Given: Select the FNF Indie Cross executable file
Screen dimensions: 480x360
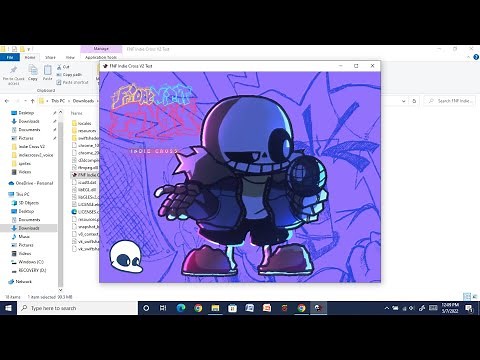Looking at the screenshot, I should click(85, 175).
